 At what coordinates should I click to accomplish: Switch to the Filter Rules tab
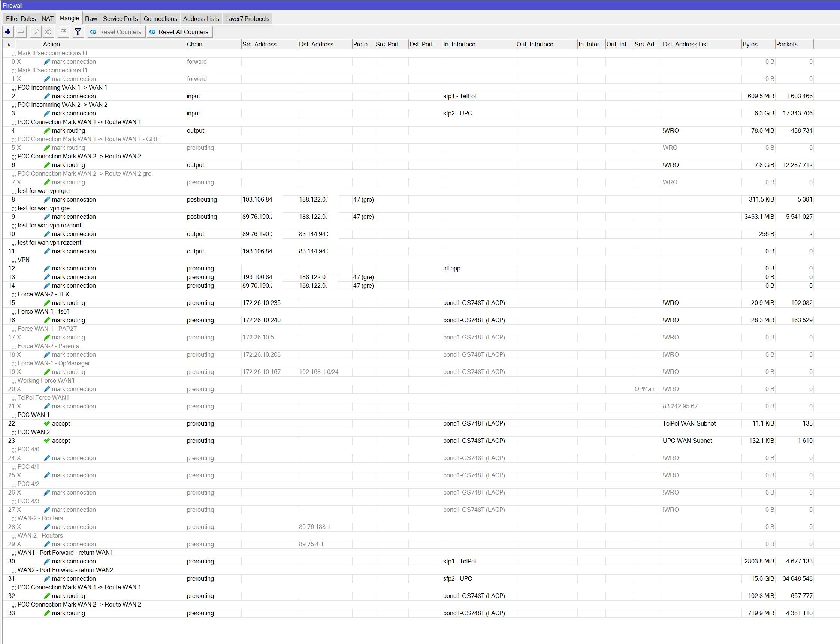21,19
